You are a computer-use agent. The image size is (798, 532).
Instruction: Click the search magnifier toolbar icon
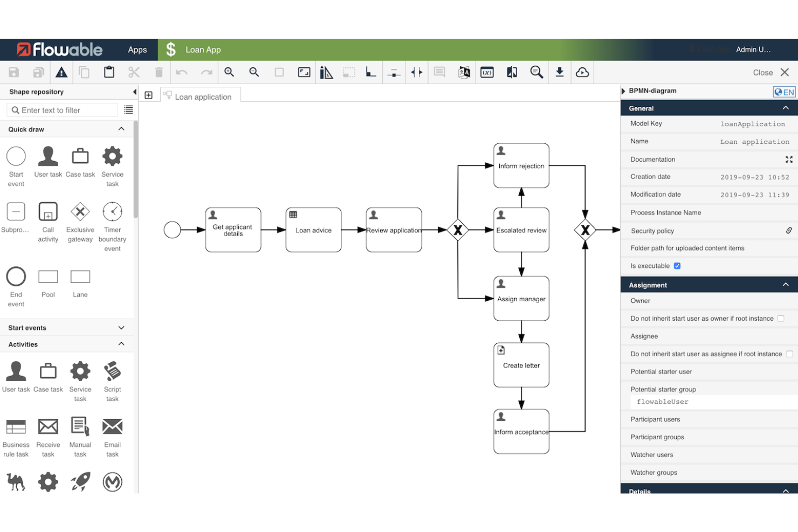pyautogui.click(x=536, y=72)
